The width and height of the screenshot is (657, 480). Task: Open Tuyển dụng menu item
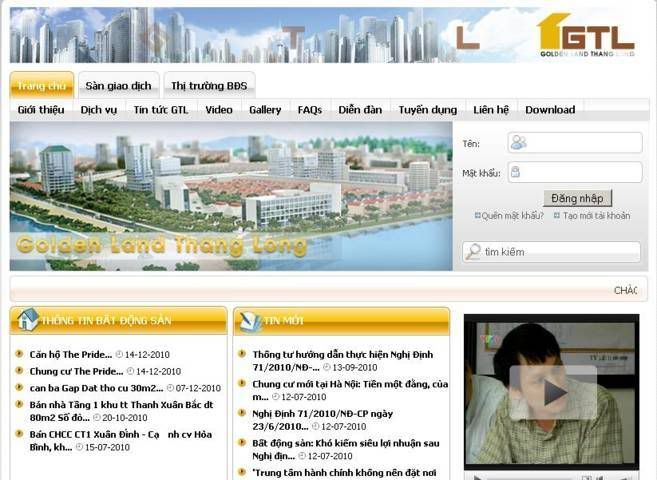(428, 110)
